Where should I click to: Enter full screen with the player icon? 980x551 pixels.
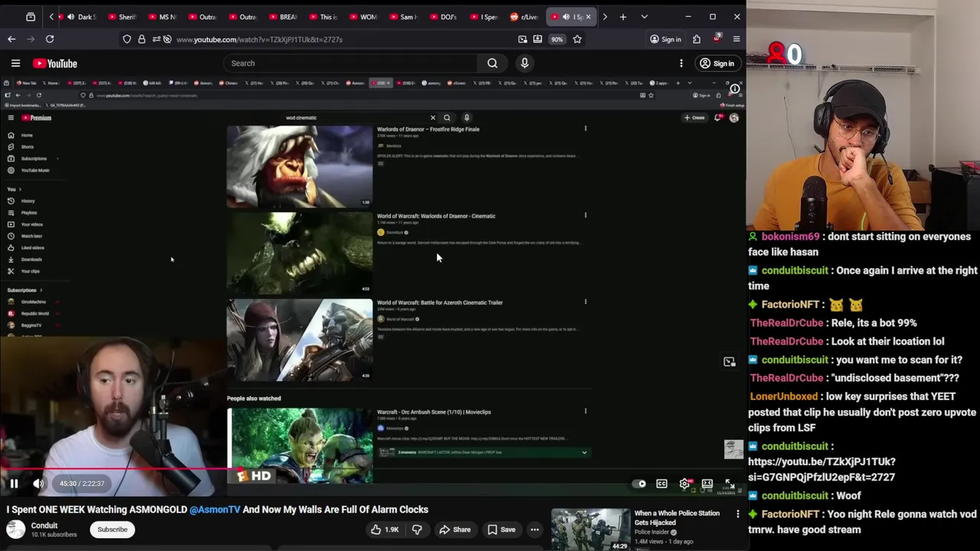coord(730,484)
